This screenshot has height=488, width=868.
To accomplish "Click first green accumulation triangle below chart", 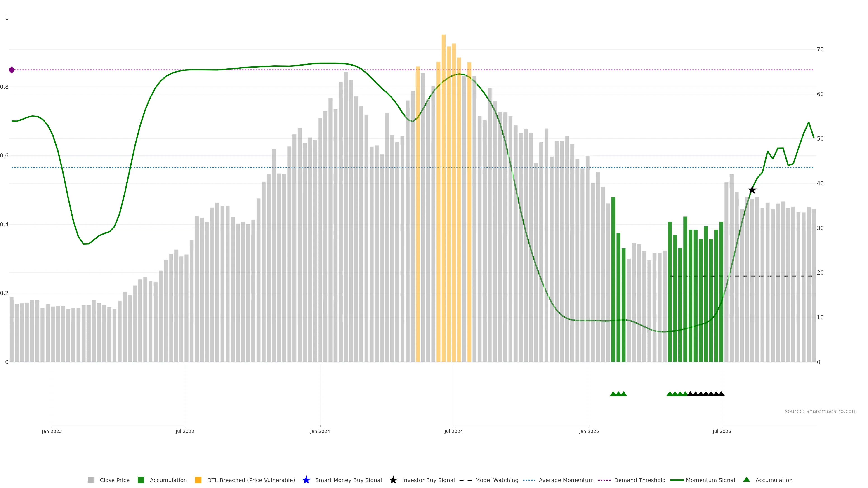I will pos(613,394).
